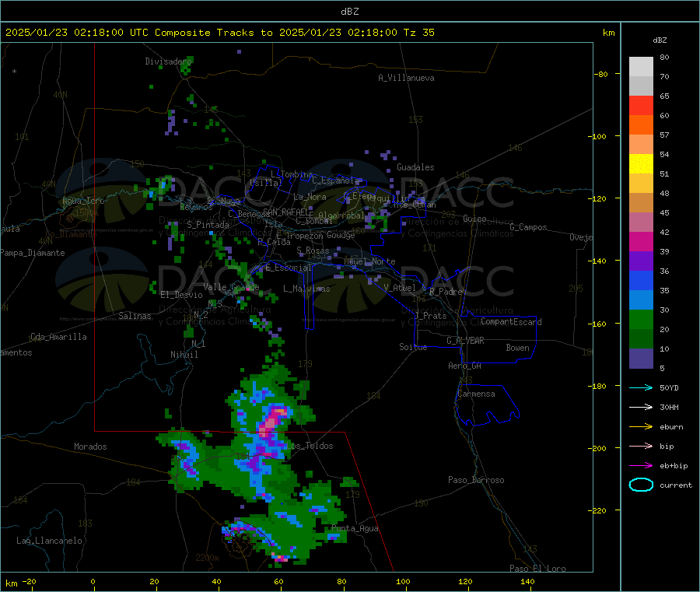
Task: Click the red 65 dBZ legend swatch
Action: [641, 105]
